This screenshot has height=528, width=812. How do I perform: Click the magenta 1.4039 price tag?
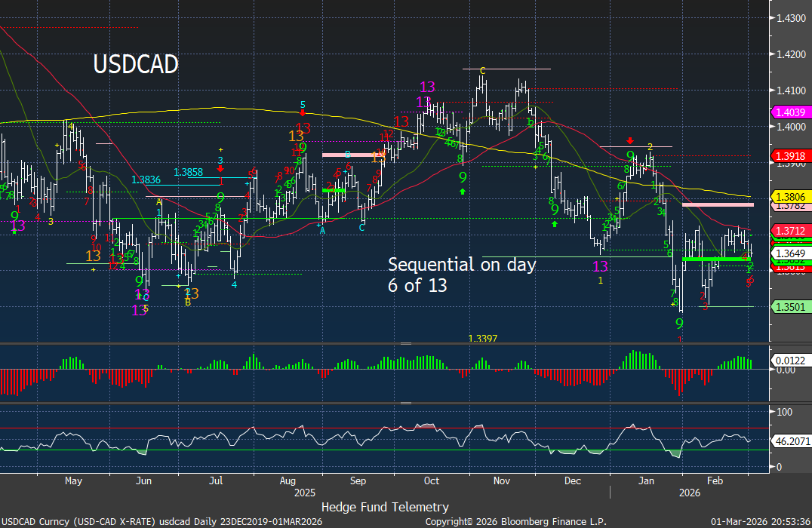click(789, 112)
